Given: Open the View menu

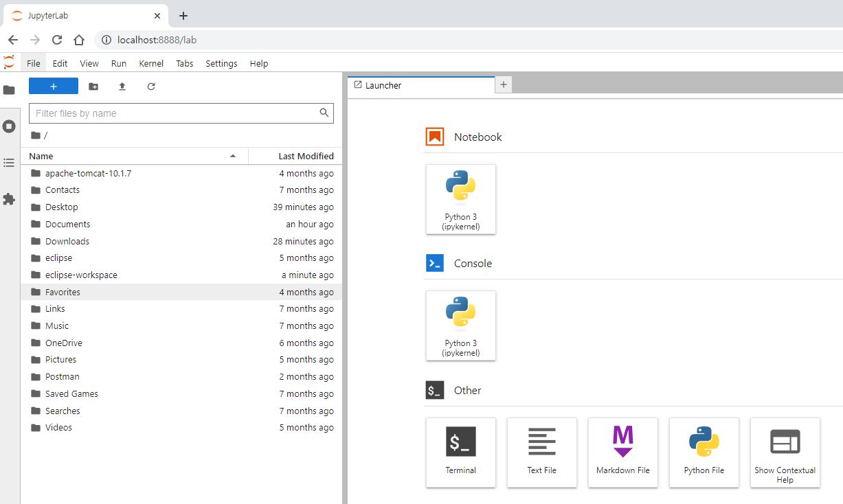Looking at the screenshot, I should [89, 63].
